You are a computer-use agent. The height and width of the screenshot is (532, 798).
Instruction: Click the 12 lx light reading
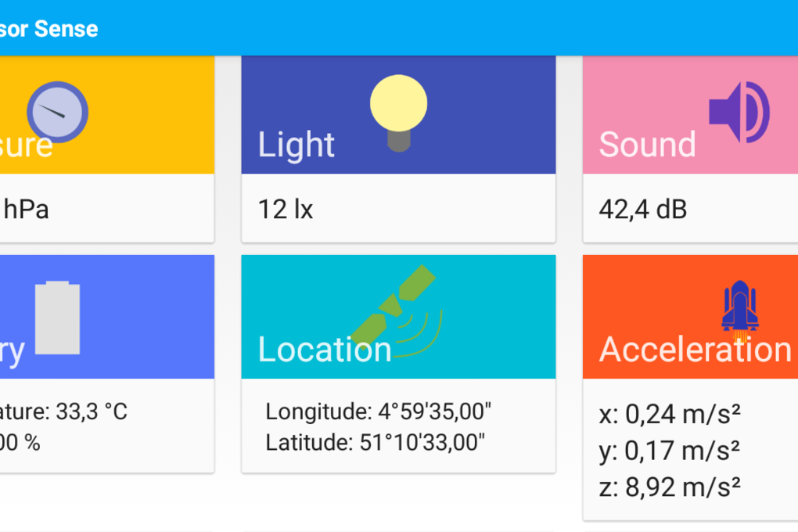pos(286,209)
